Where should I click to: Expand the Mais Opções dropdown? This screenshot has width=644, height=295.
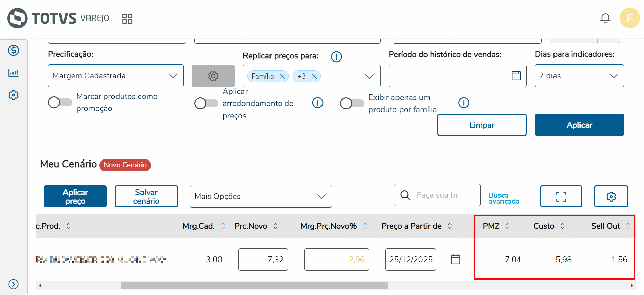click(x=261, y=196)
